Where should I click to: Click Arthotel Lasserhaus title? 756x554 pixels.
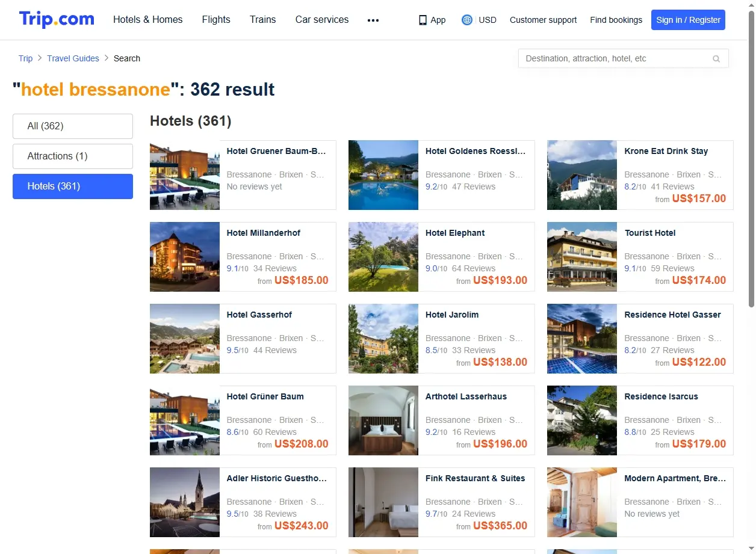coord(466,396)
